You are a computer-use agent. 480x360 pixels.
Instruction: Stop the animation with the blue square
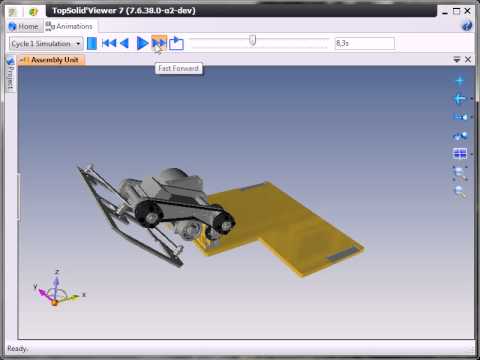click(x=92, y=44)
